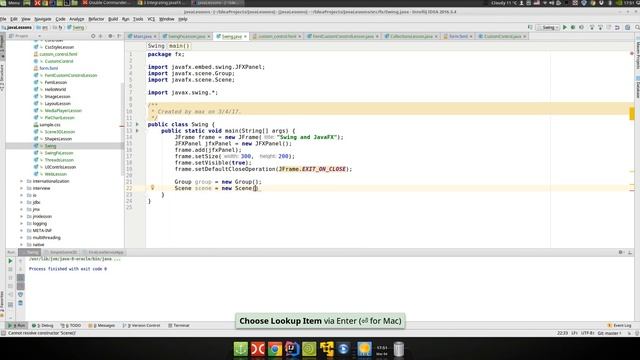The image size is (640, 360).
Task: Clear all output with trash icon in Run panel
Action: click(20, 303)
